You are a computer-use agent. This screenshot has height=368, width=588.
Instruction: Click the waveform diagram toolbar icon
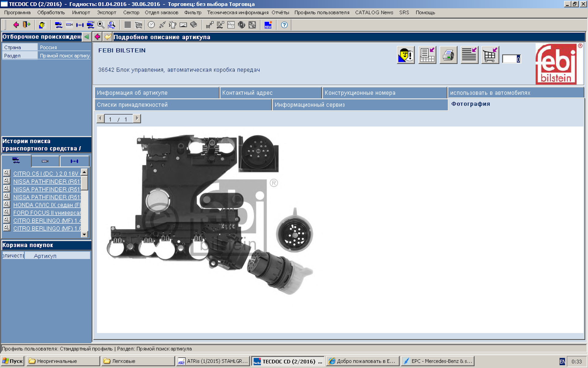click(x=231, y=25)
